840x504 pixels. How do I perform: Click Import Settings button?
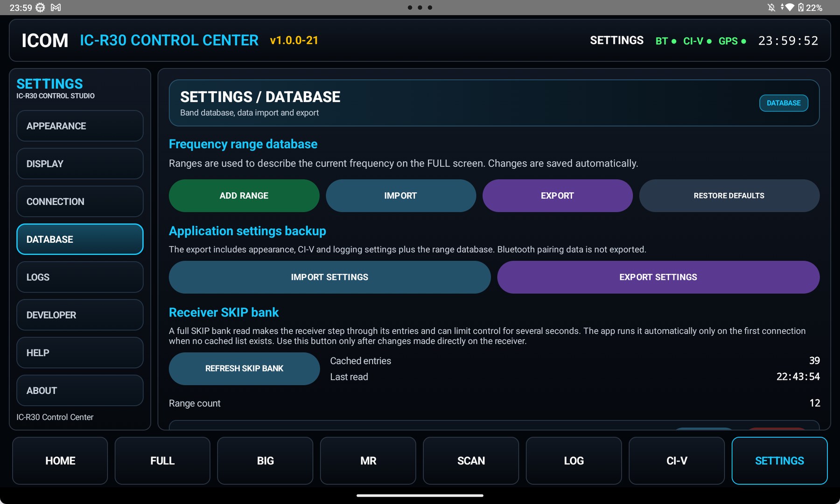coord(330,277)
